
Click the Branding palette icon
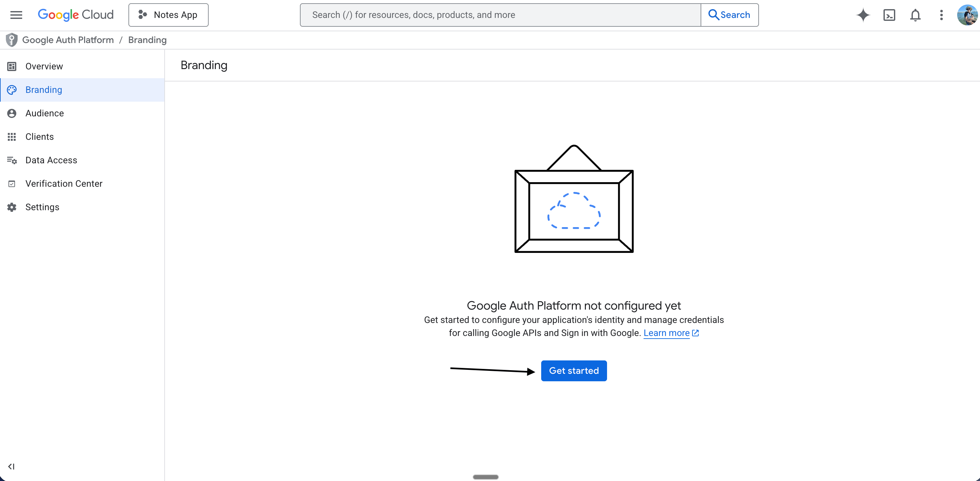[12, 90]
